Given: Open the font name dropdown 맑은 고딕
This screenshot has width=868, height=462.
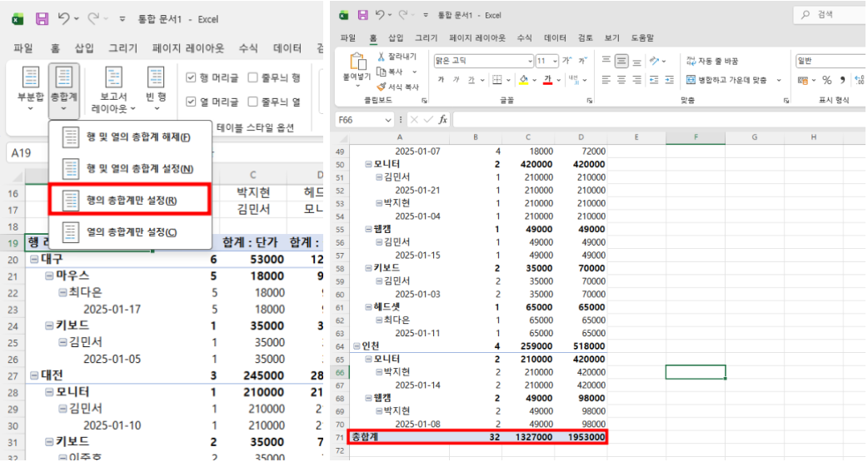Looking at the screenshot, I should (x=530, y=61).
